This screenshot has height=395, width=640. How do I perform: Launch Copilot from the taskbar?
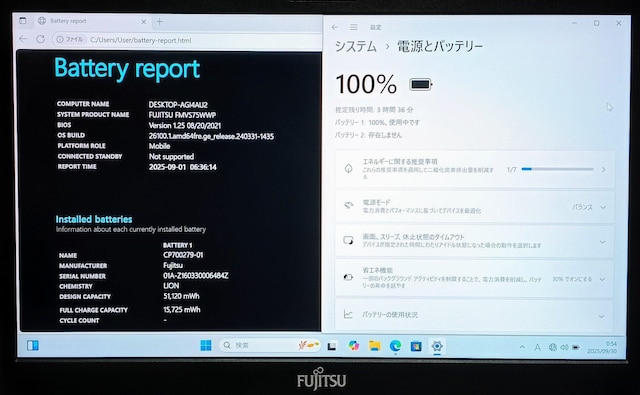(353, 346)
